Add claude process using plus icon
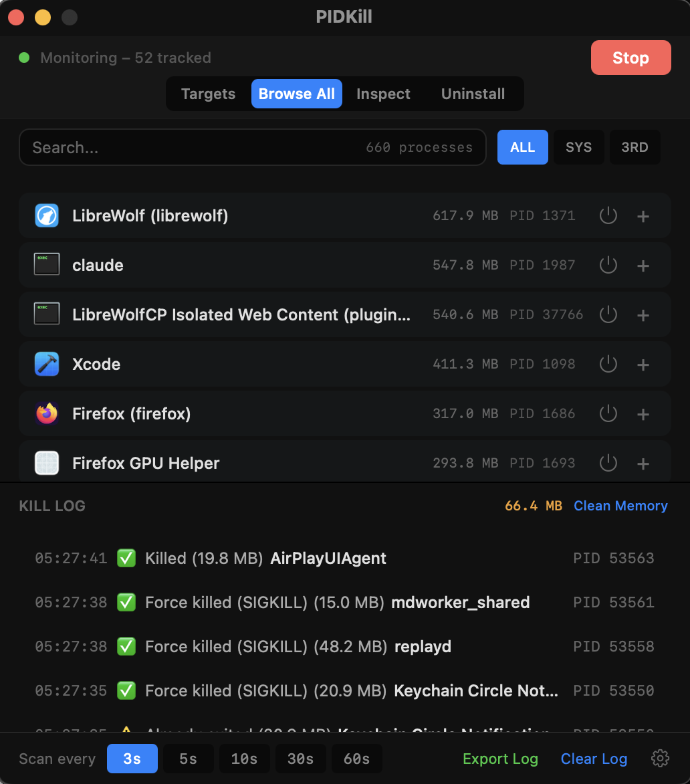Screen dimensions: 690x784 pos(643,266)
